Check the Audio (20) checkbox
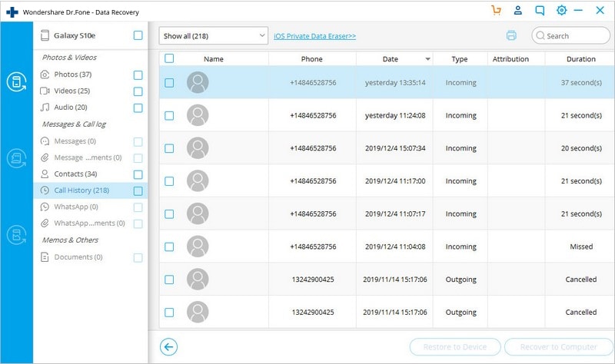 pos(138,108)
